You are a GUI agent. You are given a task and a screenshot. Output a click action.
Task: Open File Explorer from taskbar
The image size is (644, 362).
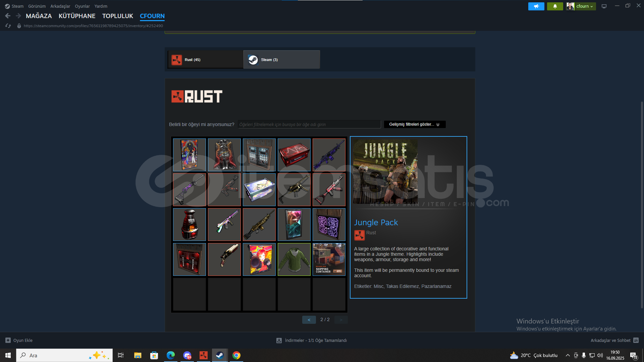tap(138, 355)
